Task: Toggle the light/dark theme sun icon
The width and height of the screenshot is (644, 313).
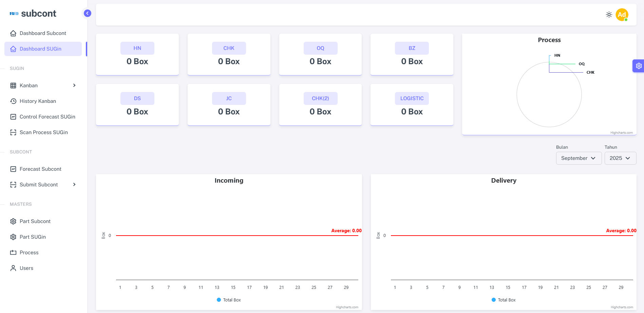Action: [x=609, y=15]
